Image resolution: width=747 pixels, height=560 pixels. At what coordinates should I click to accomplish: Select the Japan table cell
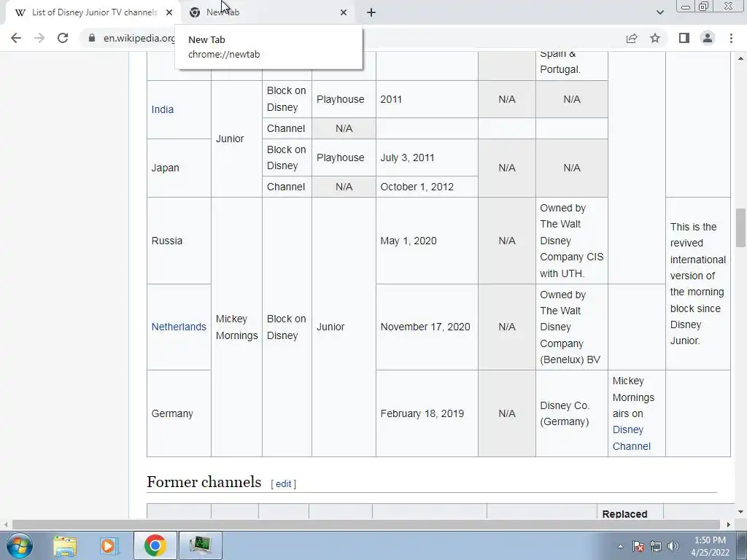click(179, 168)
